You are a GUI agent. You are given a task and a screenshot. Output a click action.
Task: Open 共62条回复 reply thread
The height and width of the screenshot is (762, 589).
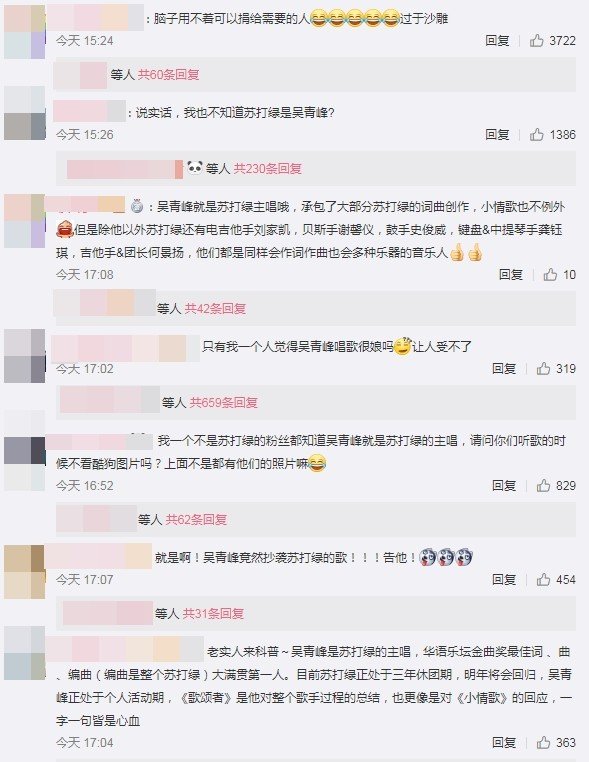coord(196,520)
